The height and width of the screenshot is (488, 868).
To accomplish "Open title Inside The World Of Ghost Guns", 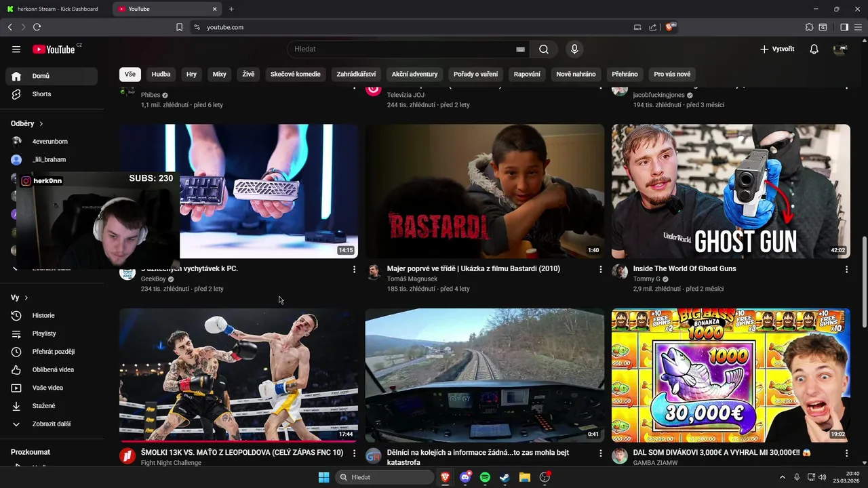I will point(684,268).
